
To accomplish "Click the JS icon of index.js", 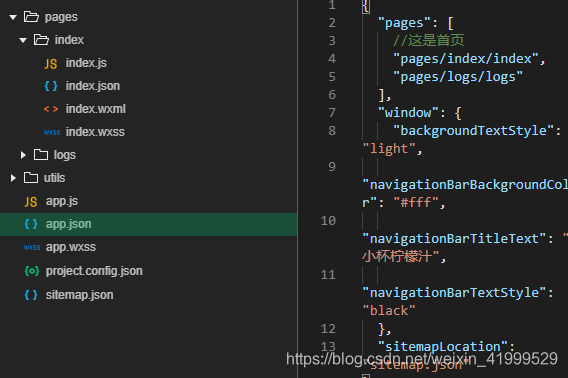I will coord(51,64).
